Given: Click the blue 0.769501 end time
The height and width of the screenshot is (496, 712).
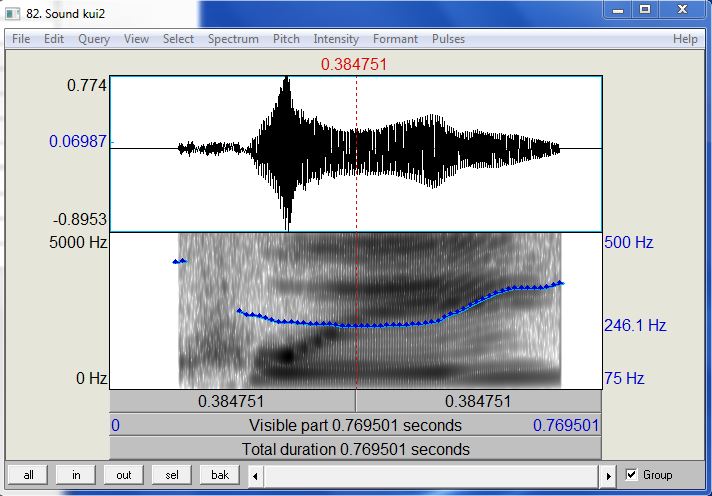Looking at the screenshot, I should [x=566, y=426].
